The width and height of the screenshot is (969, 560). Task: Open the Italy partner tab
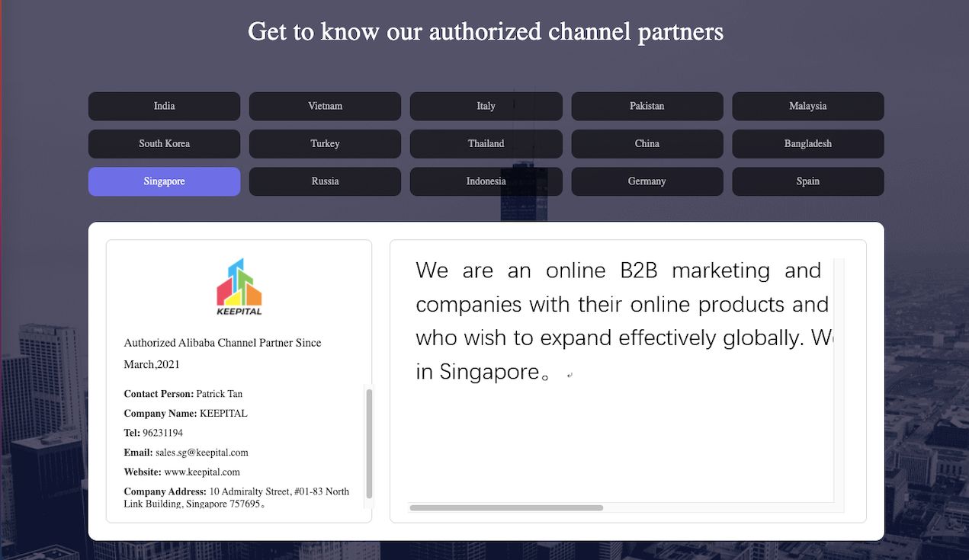point(486,106)
